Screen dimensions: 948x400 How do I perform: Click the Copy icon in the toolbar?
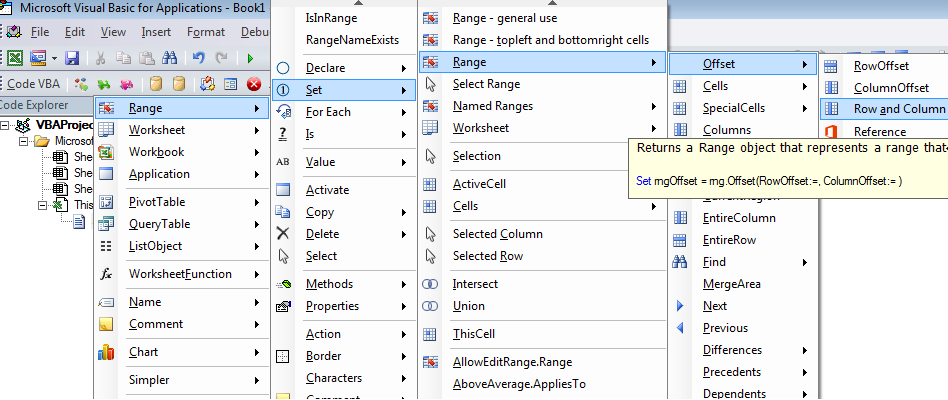(122, 58)
